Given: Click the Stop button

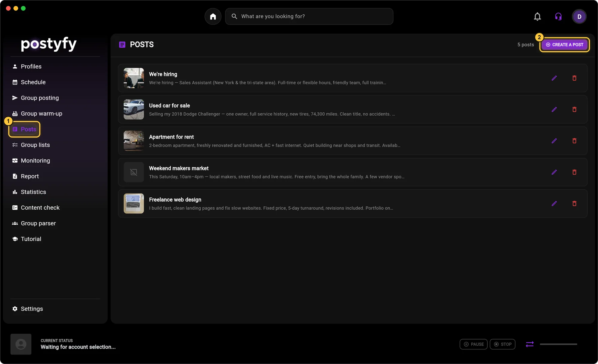Looking at the screenshot, I should click(x=503, y=344).
